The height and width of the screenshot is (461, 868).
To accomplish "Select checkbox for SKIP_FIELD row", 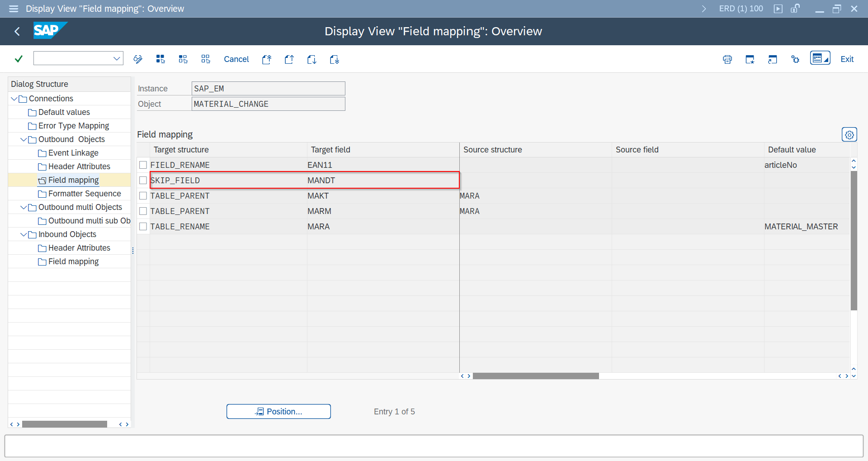I will (x=143, y=181).
